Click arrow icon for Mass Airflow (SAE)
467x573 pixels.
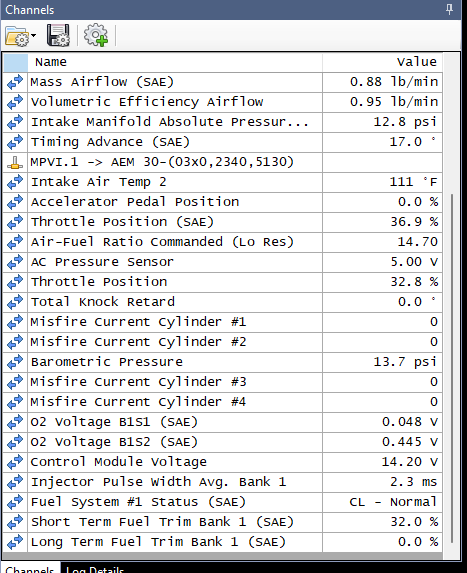tap(15, 82)
